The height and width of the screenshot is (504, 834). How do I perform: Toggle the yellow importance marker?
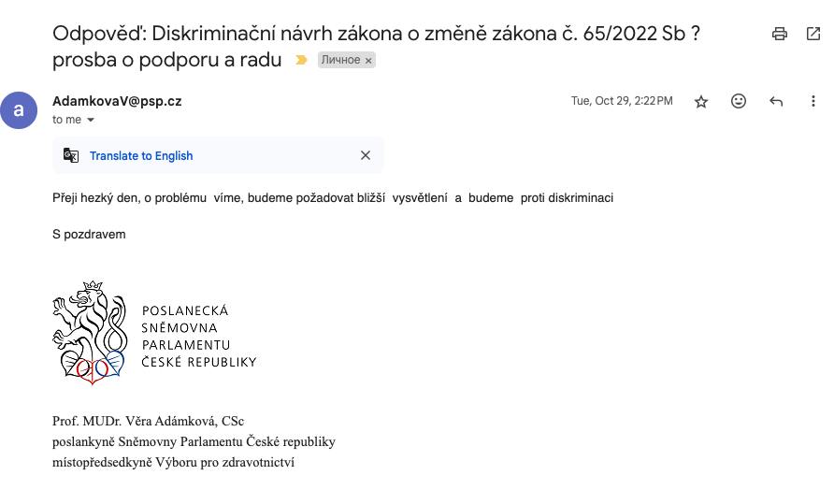click(x=301, y=60)
